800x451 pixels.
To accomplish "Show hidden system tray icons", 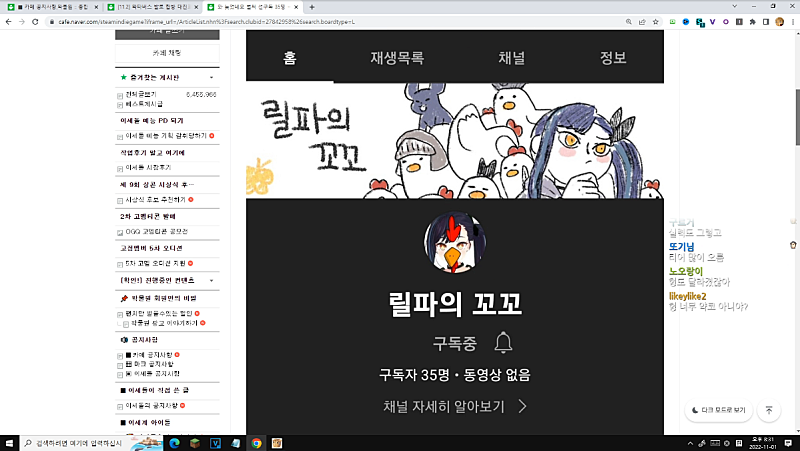I will 690,443.
